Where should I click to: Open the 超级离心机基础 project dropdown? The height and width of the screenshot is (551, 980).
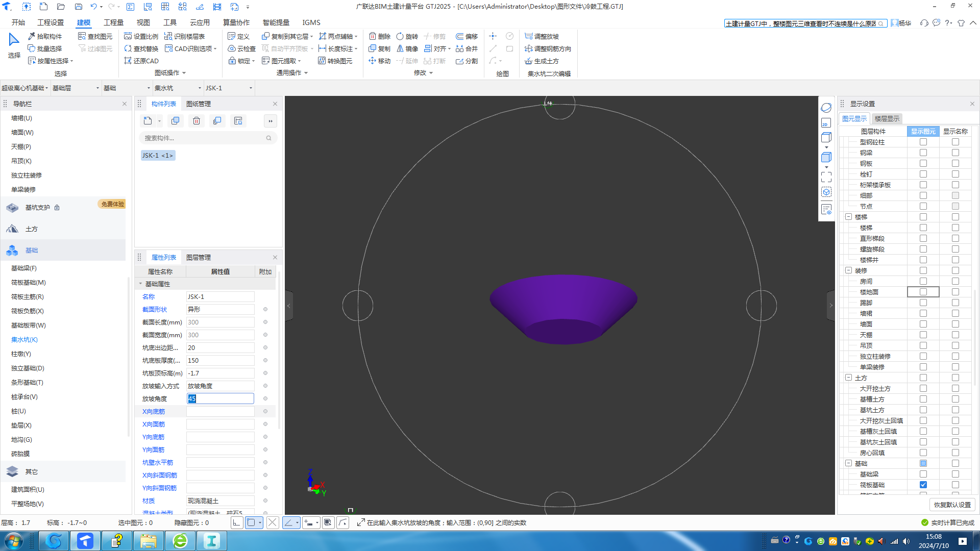coord(25,88)
